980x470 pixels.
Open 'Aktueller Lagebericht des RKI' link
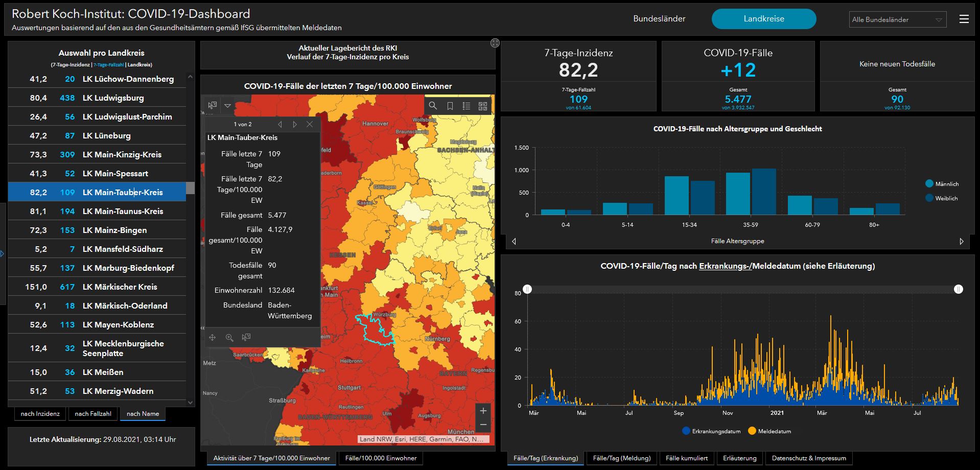(348, 48)
